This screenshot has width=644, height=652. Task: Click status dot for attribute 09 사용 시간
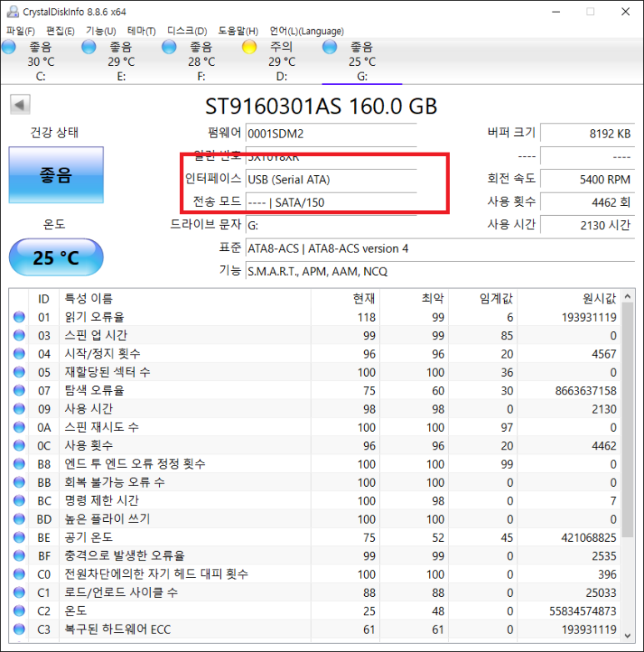pyautogui.click(x=19, y=409)
